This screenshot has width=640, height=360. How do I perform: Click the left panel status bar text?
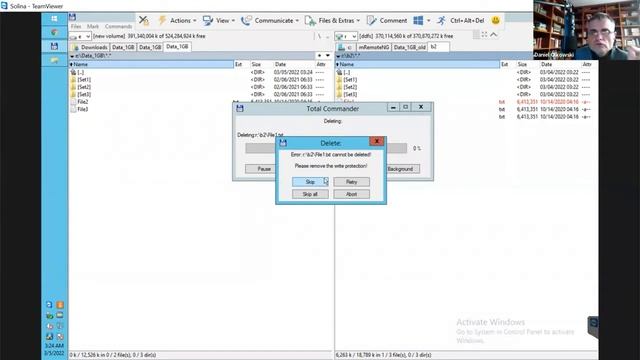click(113, 355)
